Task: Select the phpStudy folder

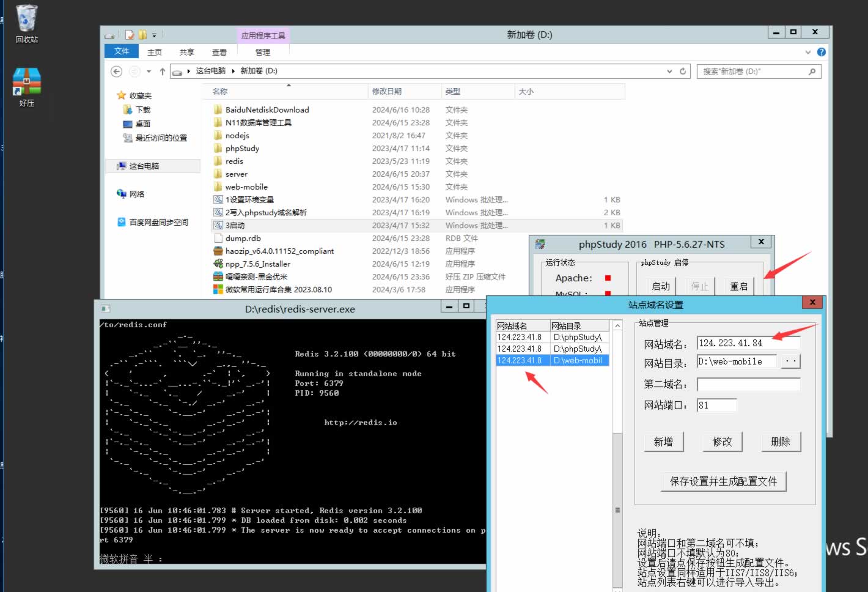Action: click(242, 149)
